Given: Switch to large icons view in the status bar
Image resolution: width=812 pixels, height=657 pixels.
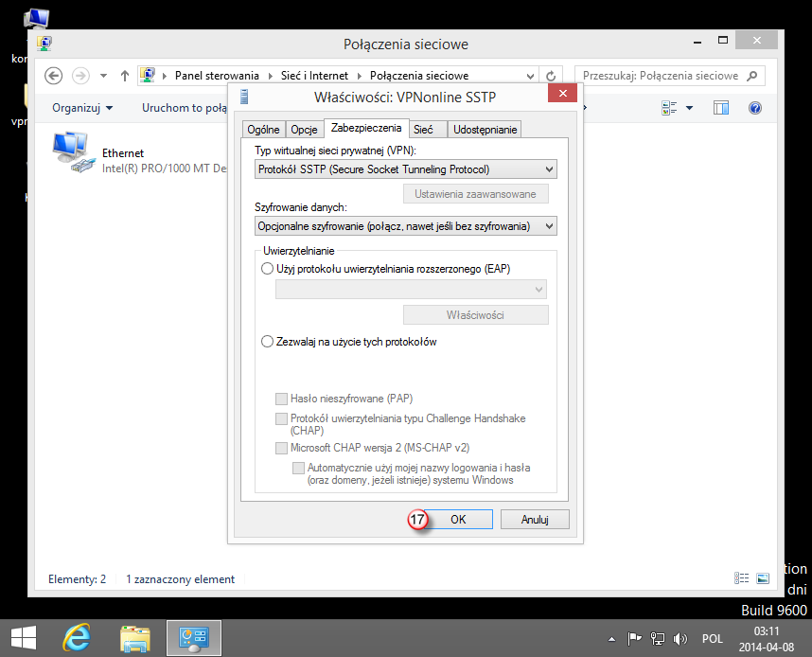Looking at the screenshot, I should coord(763,578).
